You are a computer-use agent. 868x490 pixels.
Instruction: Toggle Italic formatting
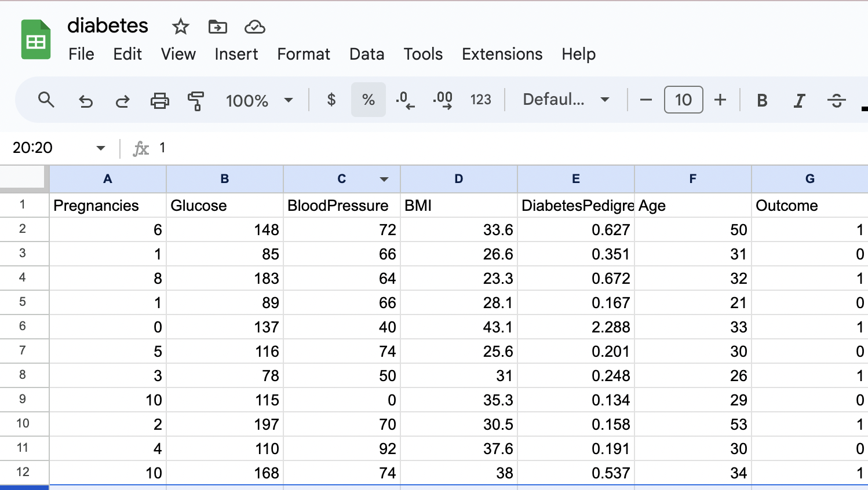799,100
